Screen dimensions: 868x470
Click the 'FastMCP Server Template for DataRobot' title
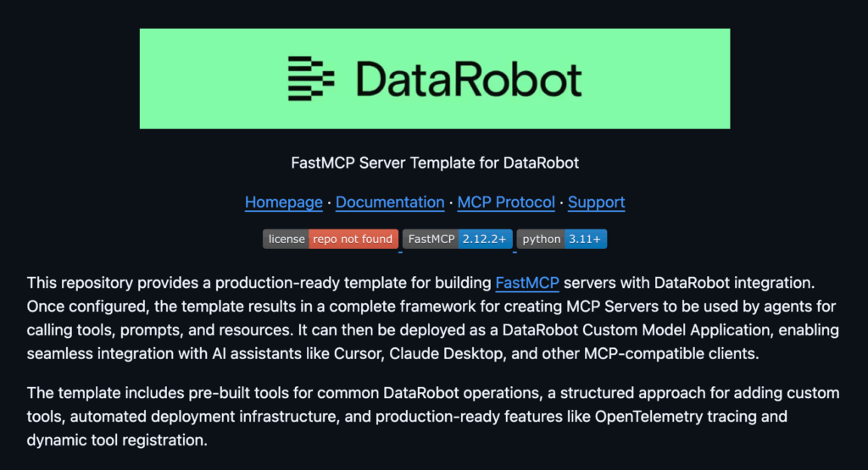(435, 162)
